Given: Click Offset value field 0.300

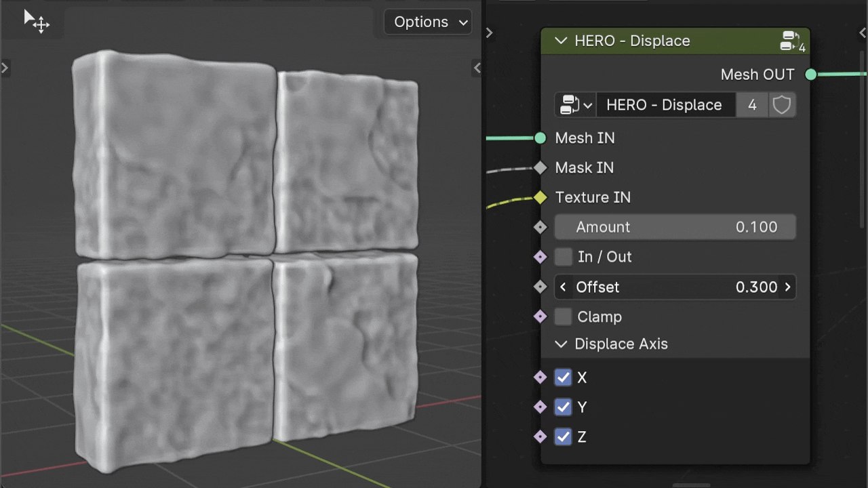Looking at the screenshot, I should [x=675, y=287].
